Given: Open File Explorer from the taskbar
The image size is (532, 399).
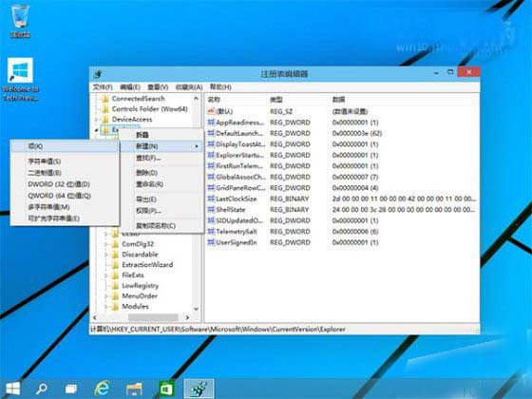Looking at the screenshot, I should (x=134, y=389).
